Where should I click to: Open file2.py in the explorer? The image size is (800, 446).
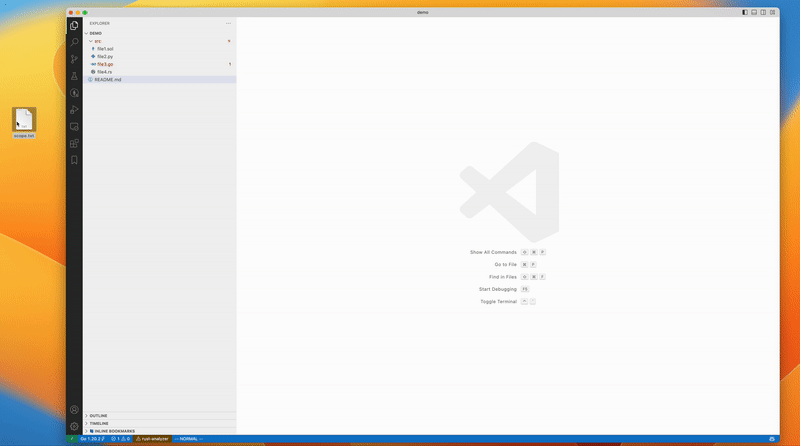(160, 56)
